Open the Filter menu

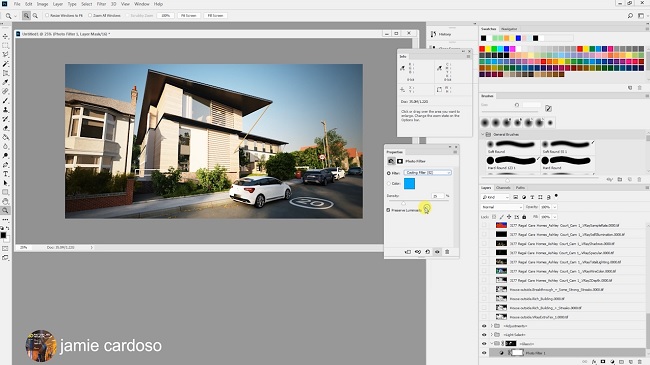pos(101,4)
